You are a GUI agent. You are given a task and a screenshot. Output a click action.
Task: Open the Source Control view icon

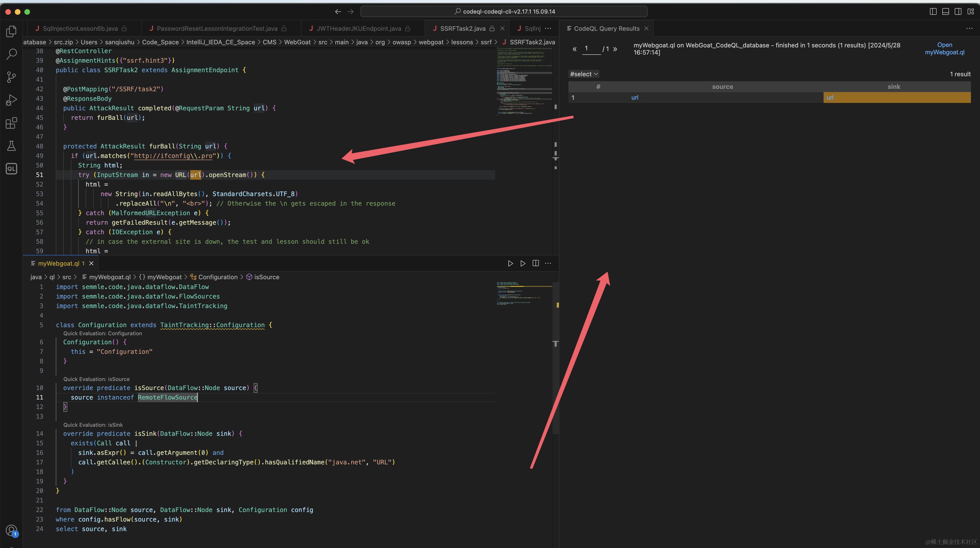pyautogui.click(x=11, y=77)
